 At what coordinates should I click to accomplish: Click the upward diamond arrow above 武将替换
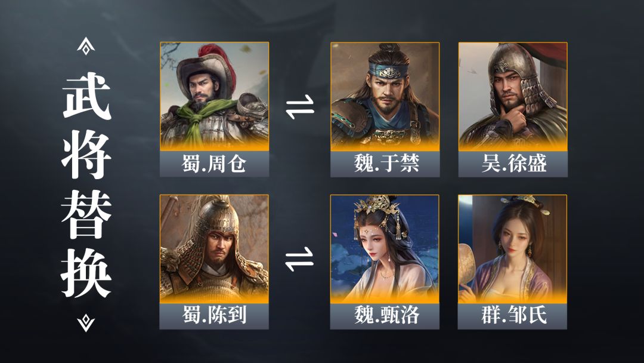point(86,46)
